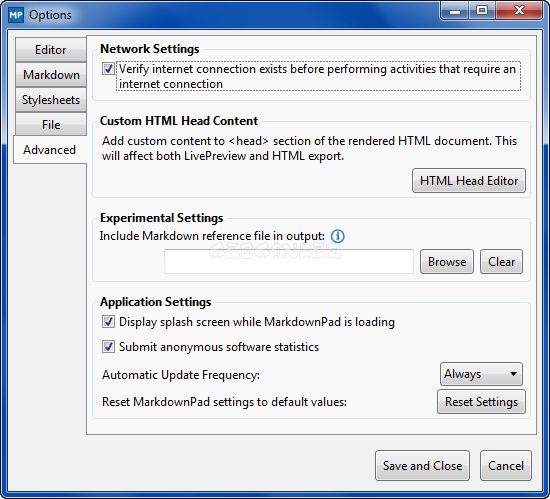
Task: Select the Advanced tab
Action: (50, 150)
